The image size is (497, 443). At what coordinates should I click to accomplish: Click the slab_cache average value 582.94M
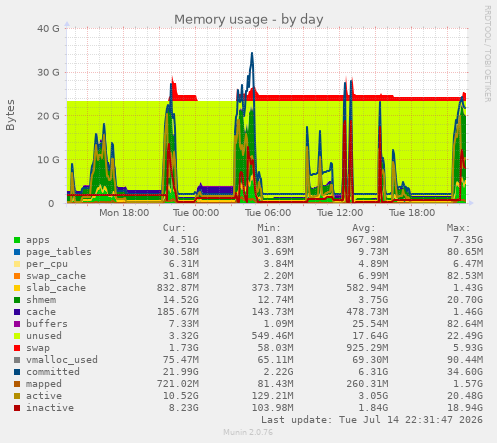pyautogui.click(x=367, y=288)
